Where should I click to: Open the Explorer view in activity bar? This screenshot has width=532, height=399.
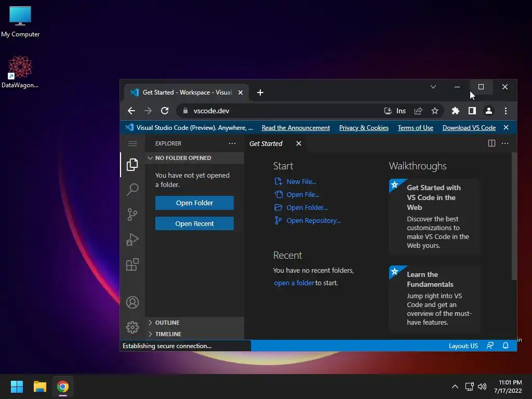132,165
